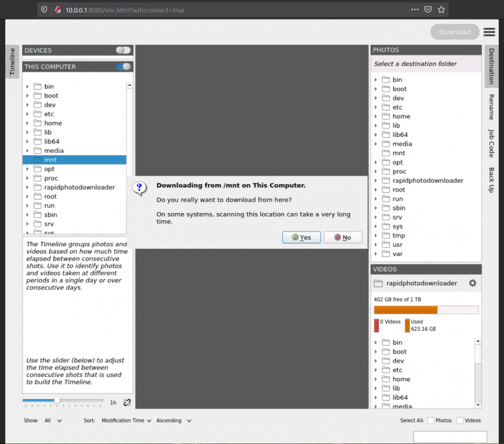Click the browser bookmark star icon
Image resolution: width=504 pixels, height=444 pixels.
(441, 9)
